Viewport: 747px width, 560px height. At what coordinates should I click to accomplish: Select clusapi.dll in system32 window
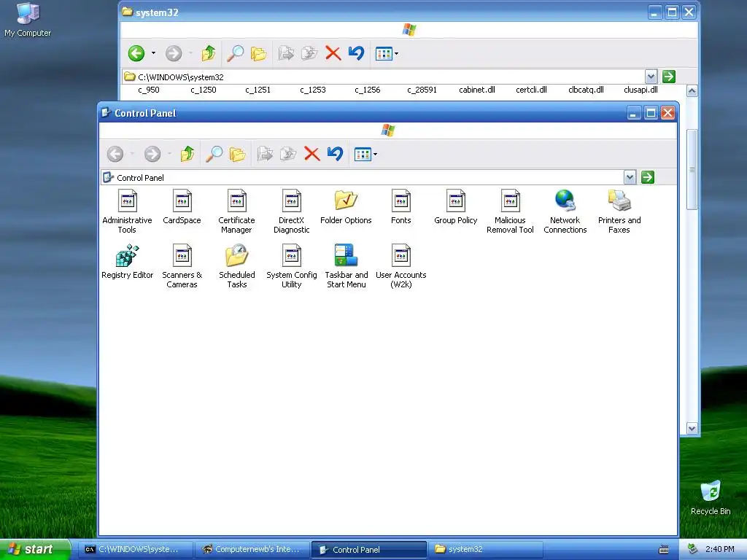tap(640, 90)
